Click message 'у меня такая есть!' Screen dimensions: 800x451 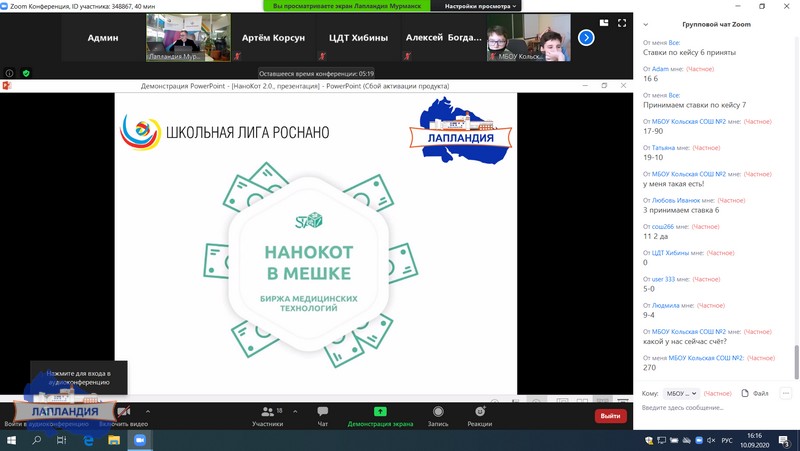[673, 184]
